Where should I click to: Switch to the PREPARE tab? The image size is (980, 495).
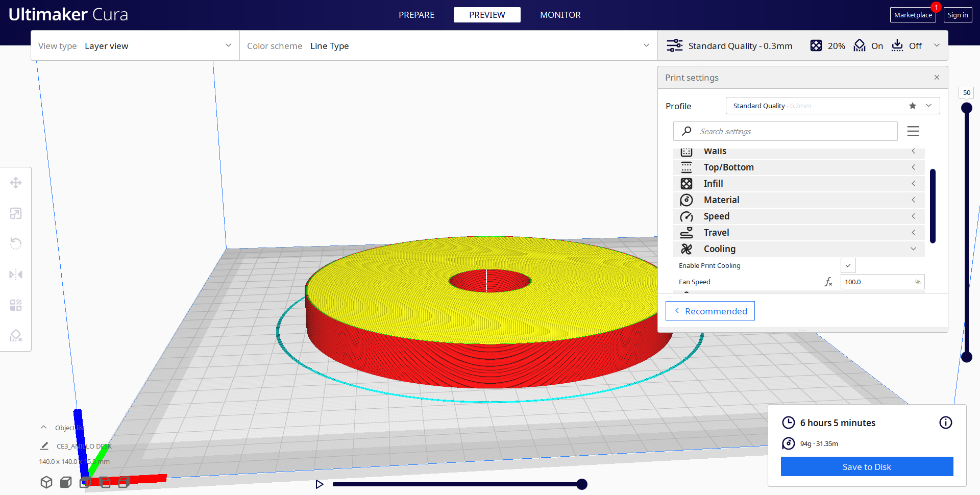[416, 15]
